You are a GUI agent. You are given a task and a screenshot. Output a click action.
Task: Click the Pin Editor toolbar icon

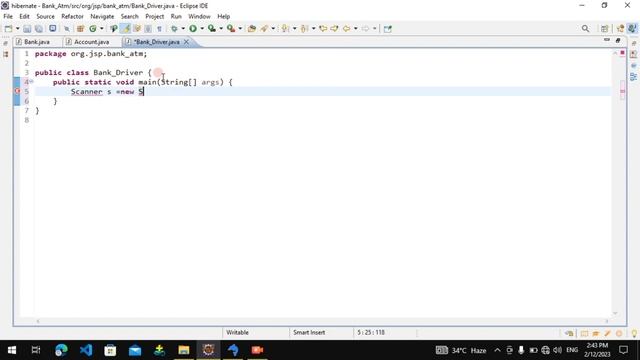pos(388,29)
